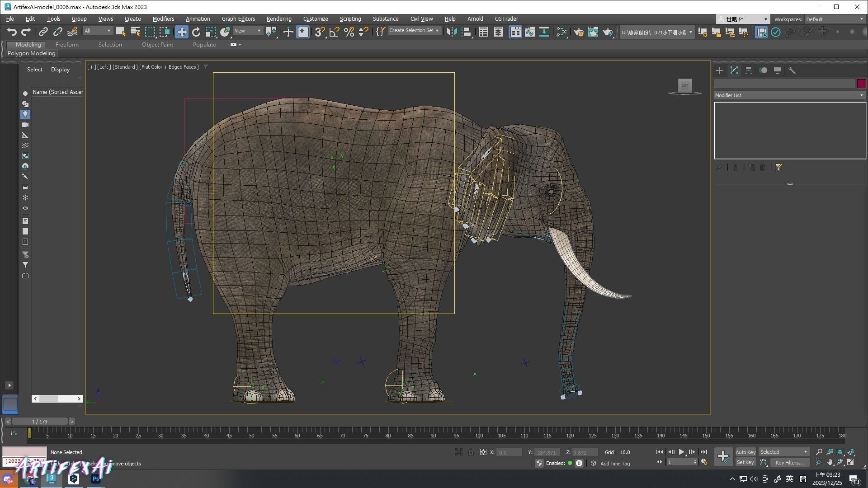This screenshot has height=488, width=868.
Task: Open the Utilities wrench tab
Action: 792,70
